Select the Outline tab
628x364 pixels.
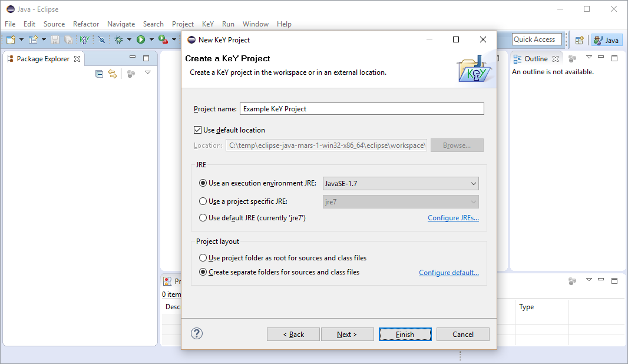pos(536,59)
